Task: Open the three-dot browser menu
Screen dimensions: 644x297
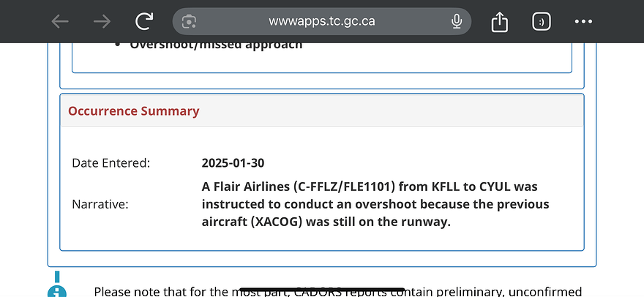Action: pos(583,21)
